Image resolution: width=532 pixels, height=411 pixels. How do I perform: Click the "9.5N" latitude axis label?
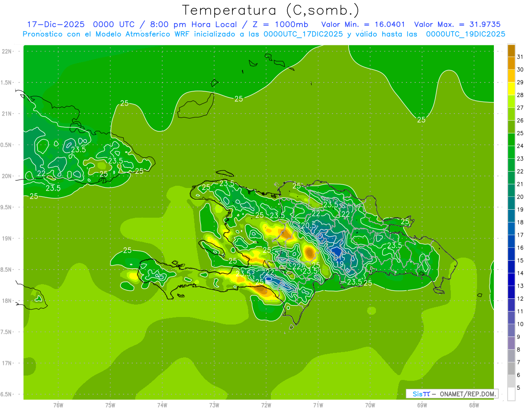coord(7,207)
